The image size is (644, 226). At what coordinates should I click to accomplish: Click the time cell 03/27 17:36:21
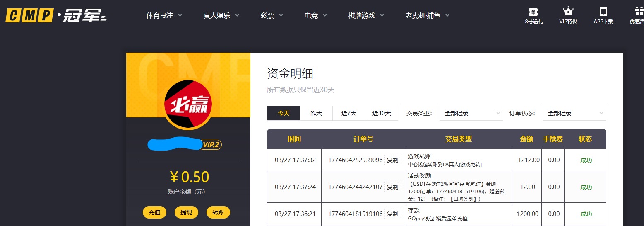295,214
